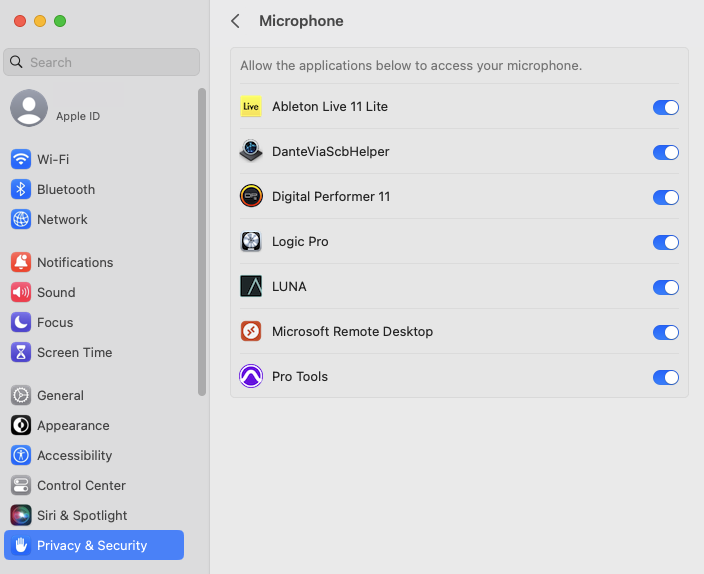Click the 'Allow the applications below' description
The height and width of the screenshot is (574, 704).
click(411, 66)
